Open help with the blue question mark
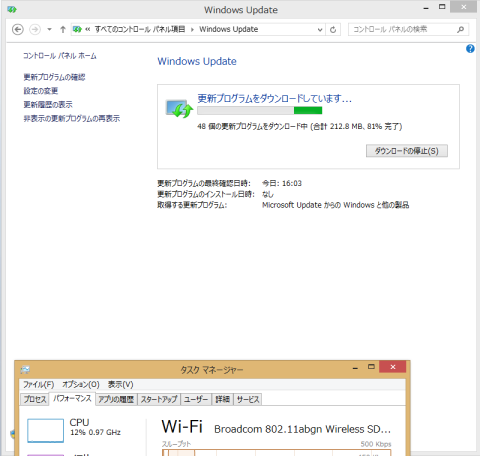Image resolution: width=480 pixels, height=456 pixels. click(470, 49)
